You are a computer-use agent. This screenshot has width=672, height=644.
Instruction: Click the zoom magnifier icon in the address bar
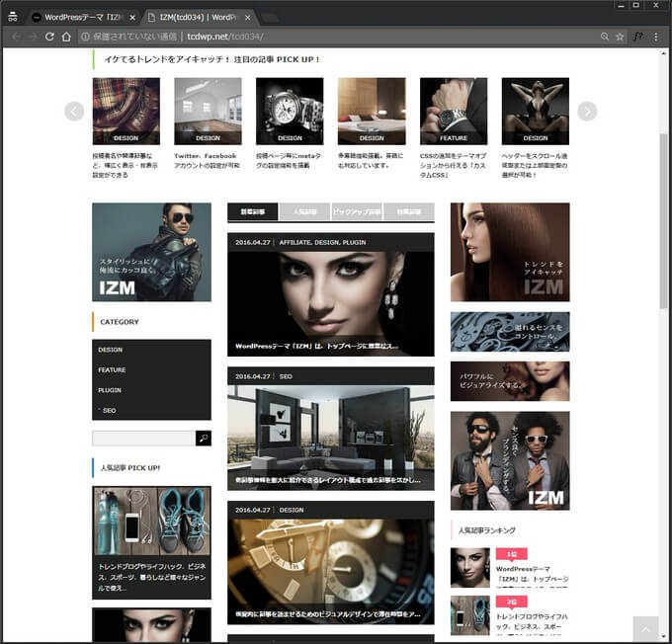coord(603,37)
